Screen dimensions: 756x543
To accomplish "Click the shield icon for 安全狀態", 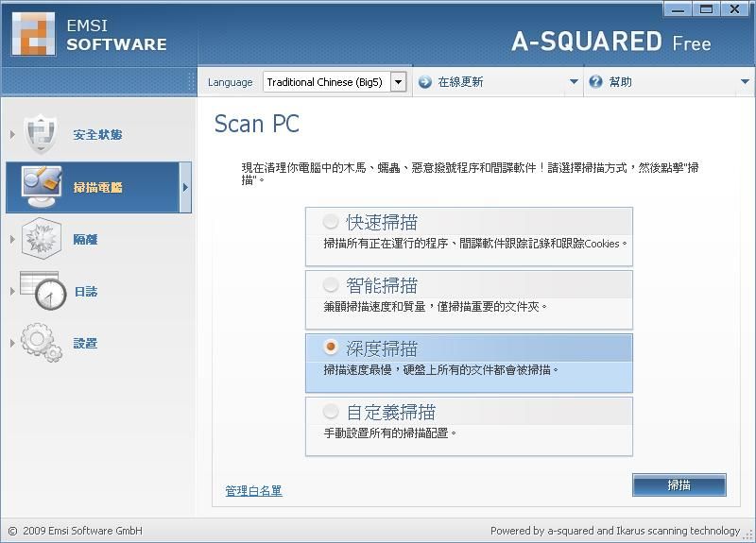I will pyautogui.click(x=41, y=135).
